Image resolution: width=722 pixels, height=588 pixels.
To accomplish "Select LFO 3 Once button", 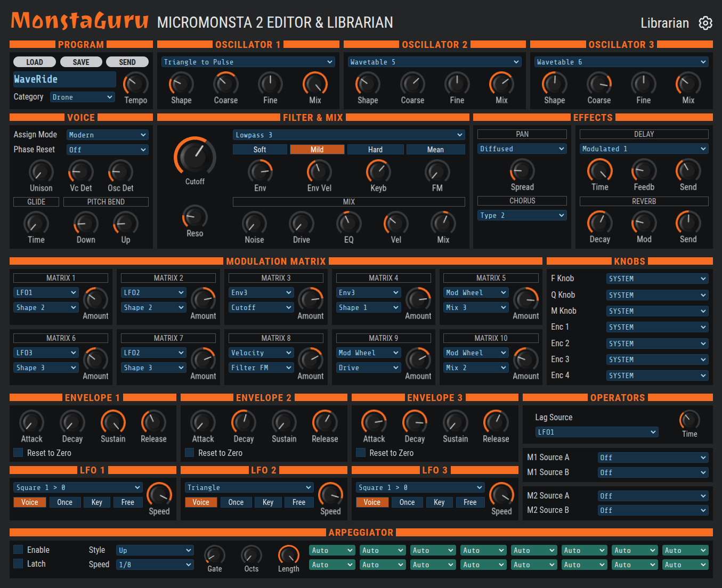I will 407,502.
